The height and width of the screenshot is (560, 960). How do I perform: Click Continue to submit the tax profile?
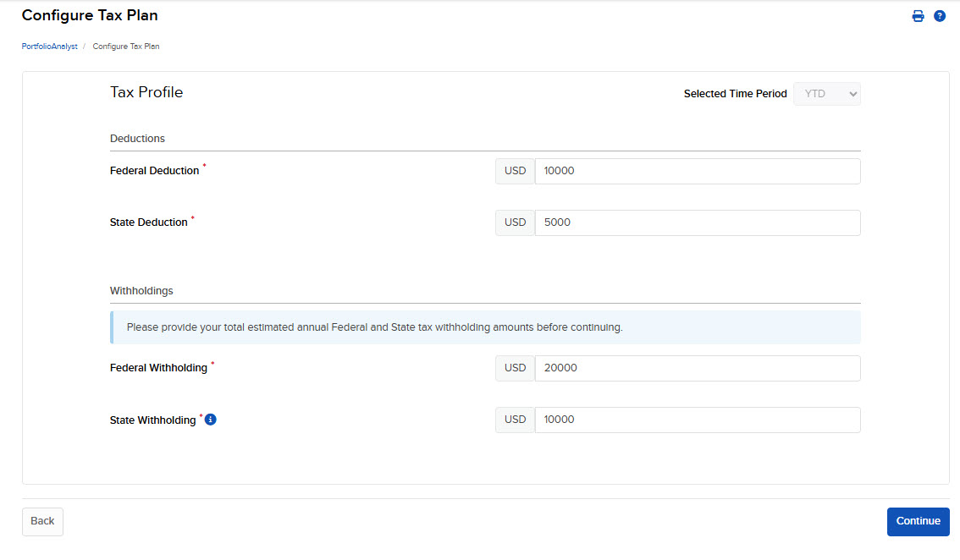[x=918, y=521]
